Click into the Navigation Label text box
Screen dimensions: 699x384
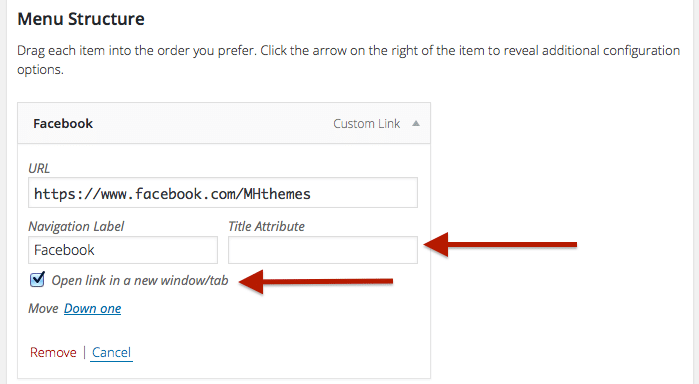[123, 250]
